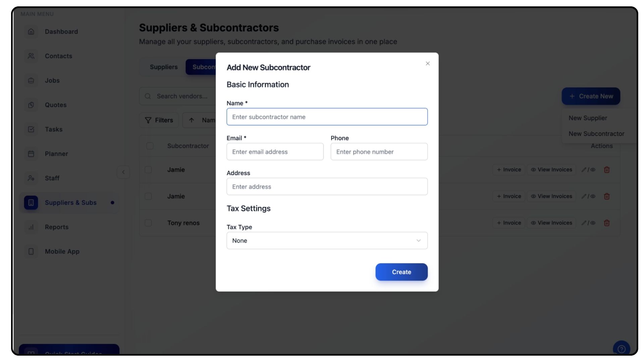Choose New Supplier from the menu
The height and width of the screenshot is (362, 644).
[588, 118]
